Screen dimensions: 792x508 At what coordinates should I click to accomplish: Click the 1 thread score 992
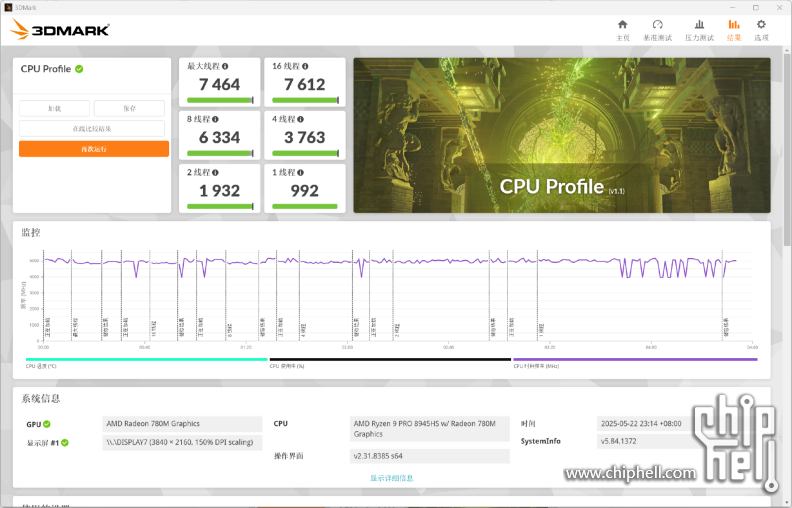[305, 191]
